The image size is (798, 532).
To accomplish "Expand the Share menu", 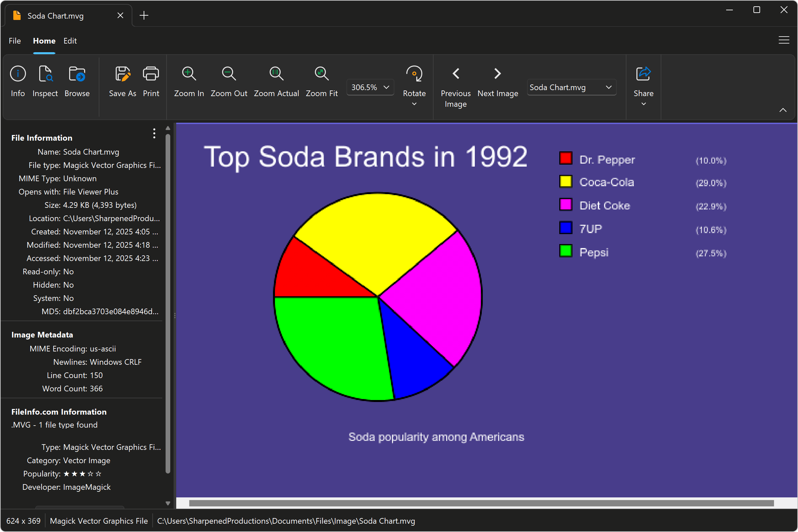I will [643, 104].
